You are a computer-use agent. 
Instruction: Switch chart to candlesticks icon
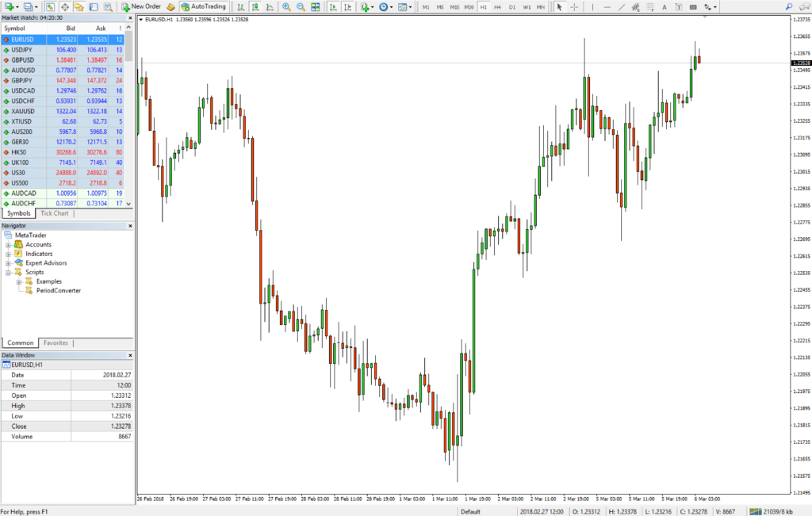pos(255,6)
